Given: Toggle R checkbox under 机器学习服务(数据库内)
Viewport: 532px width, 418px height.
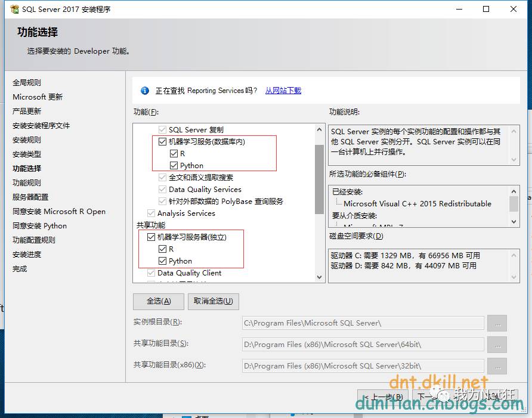Looking at the screenshot, I should [174, 154].
